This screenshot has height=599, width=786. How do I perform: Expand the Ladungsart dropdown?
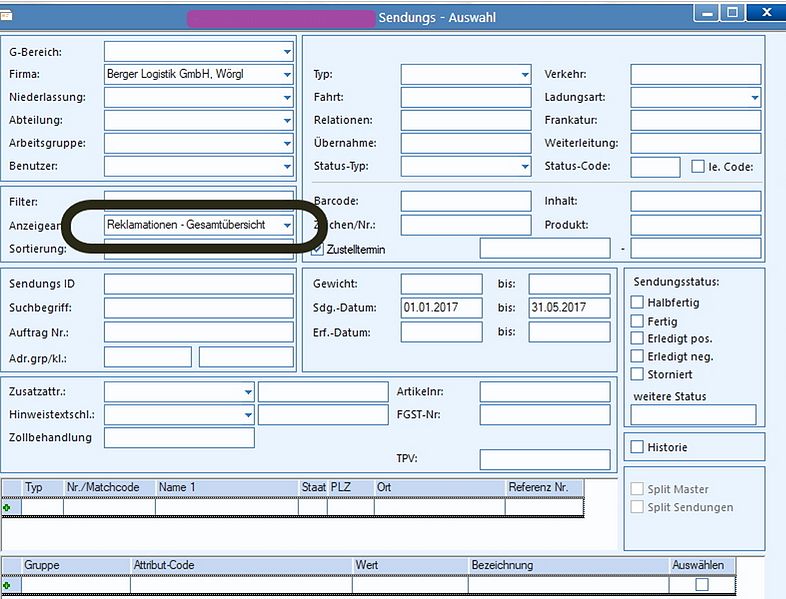point(754,98)
